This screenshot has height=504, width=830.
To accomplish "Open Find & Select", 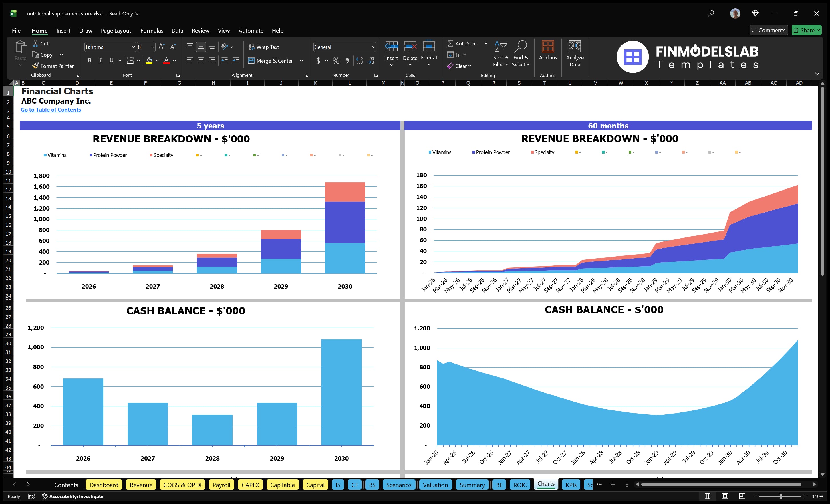I will [x=521, y=54].
